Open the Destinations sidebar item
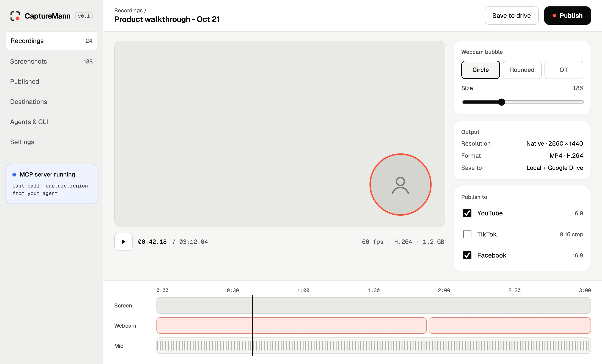Image resolution: width=602 pixels, height=364 pixels. point(51,102)
